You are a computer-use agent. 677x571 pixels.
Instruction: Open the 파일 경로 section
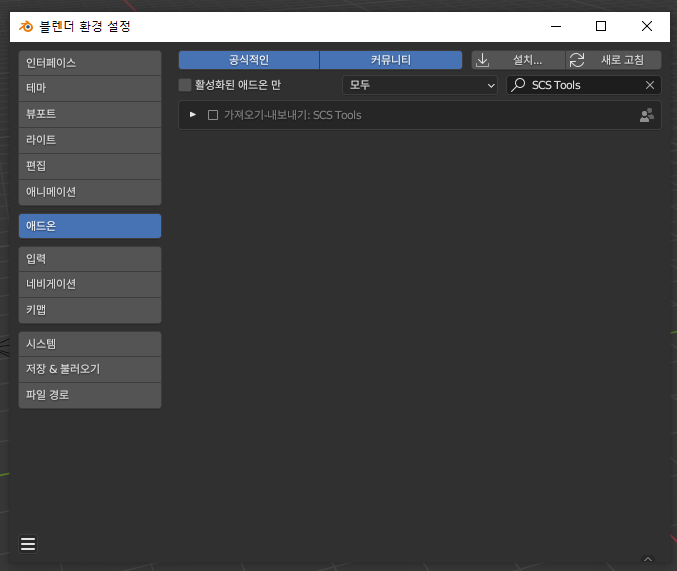[x=90, y=395]
